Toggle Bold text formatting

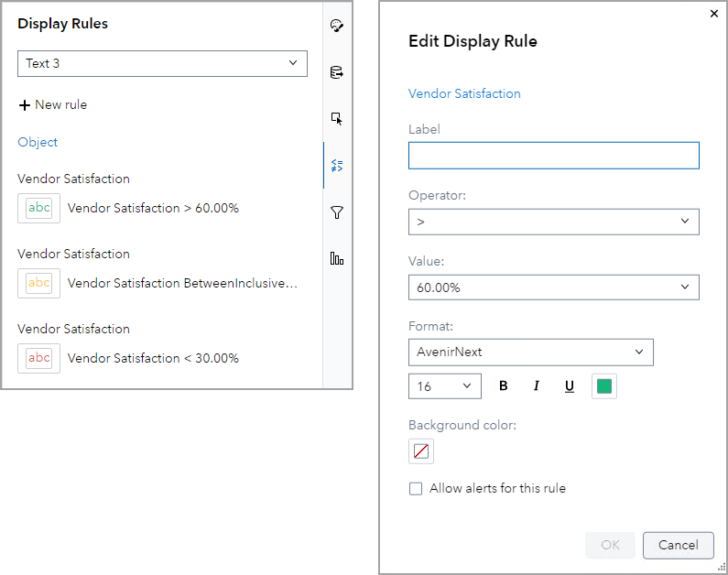pos(504,386)
